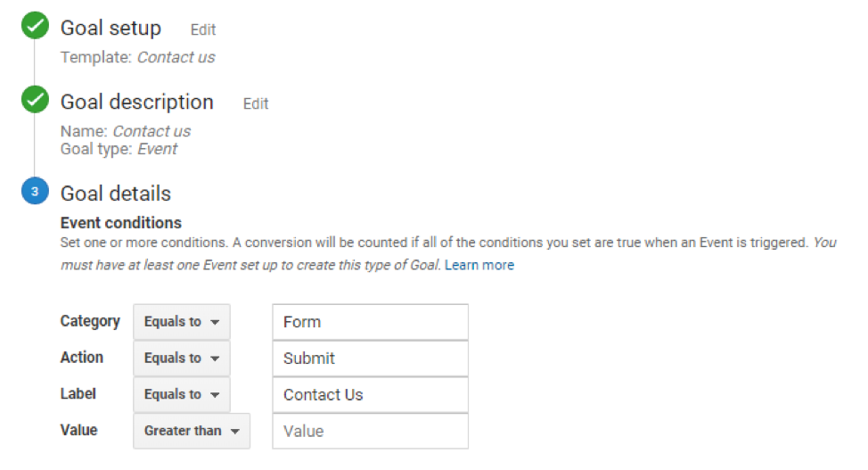Open the Learn more link

click(x=479, y=265)
